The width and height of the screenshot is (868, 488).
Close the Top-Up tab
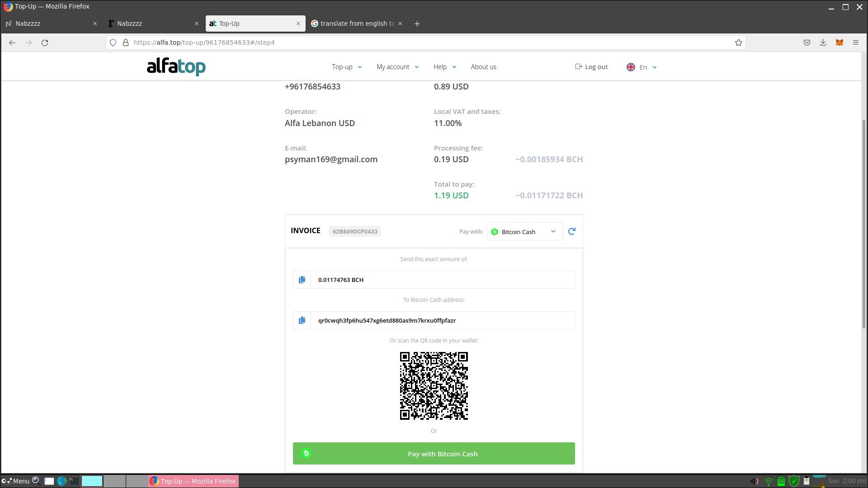pos(298,23)
